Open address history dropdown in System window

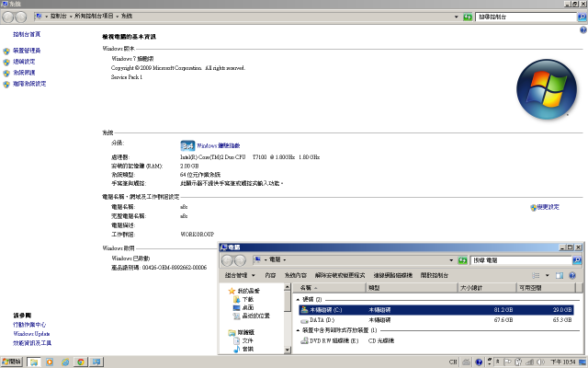[457, 17]
